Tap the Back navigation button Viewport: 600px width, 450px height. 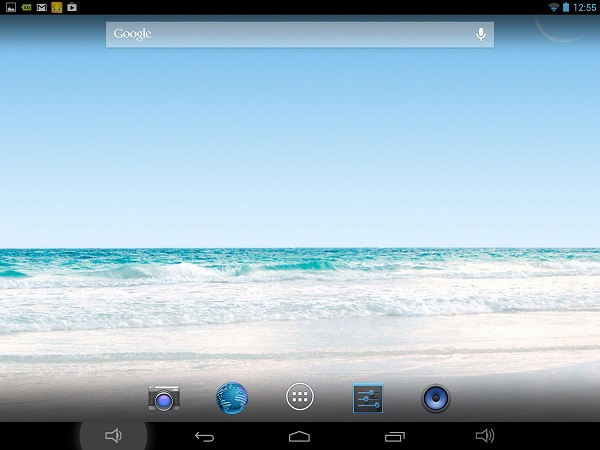[204, 436]
